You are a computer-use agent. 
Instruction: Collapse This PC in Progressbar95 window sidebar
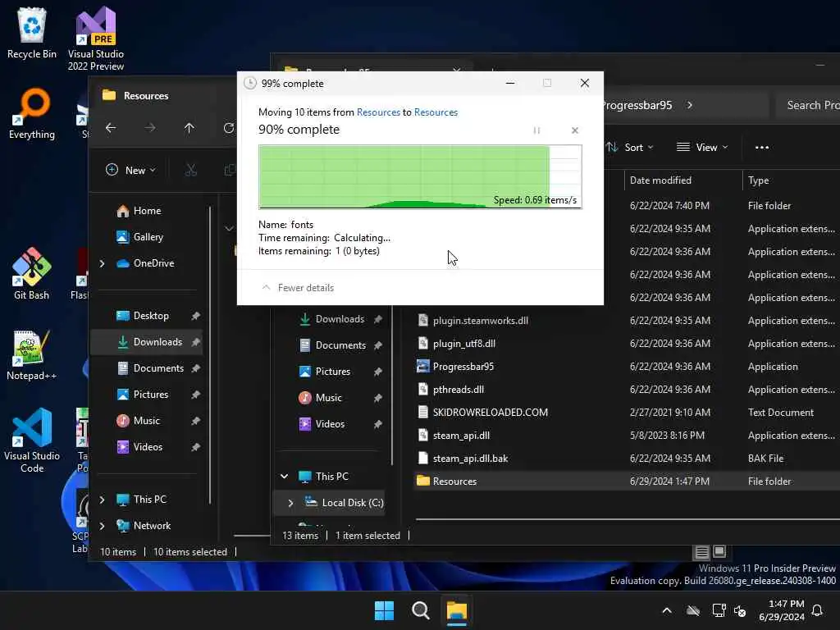(285, 477)
